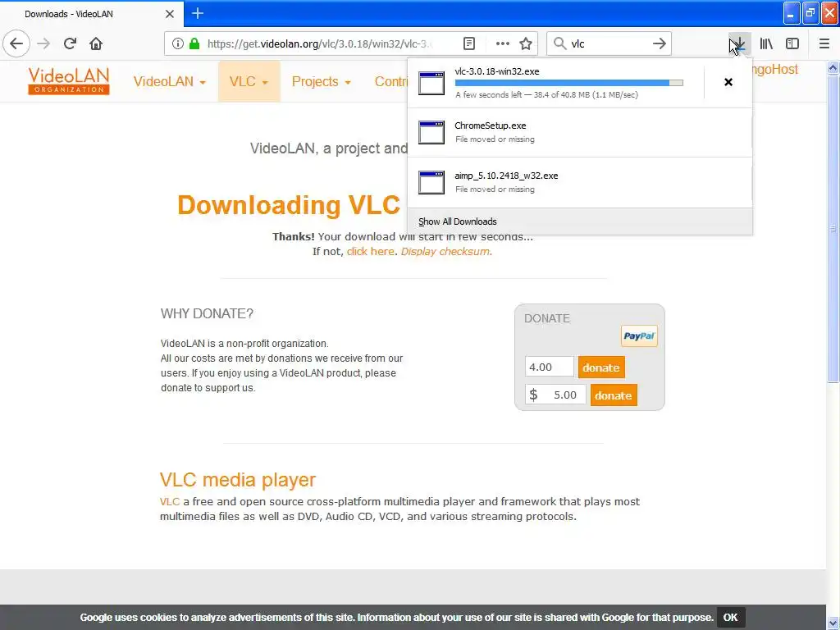
Task: Click the address bar URL
Action: point(320,43)
